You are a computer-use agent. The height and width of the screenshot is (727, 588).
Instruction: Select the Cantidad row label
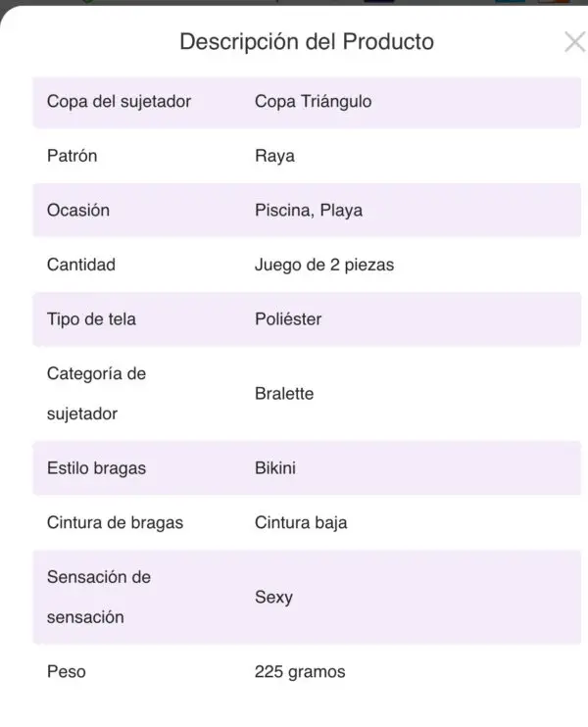click(x=80, y=265)
